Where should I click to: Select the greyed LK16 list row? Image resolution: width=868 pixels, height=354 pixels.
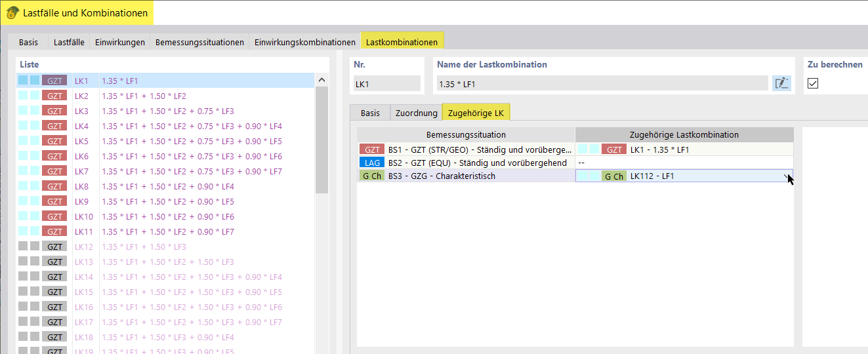click(165, 307)
